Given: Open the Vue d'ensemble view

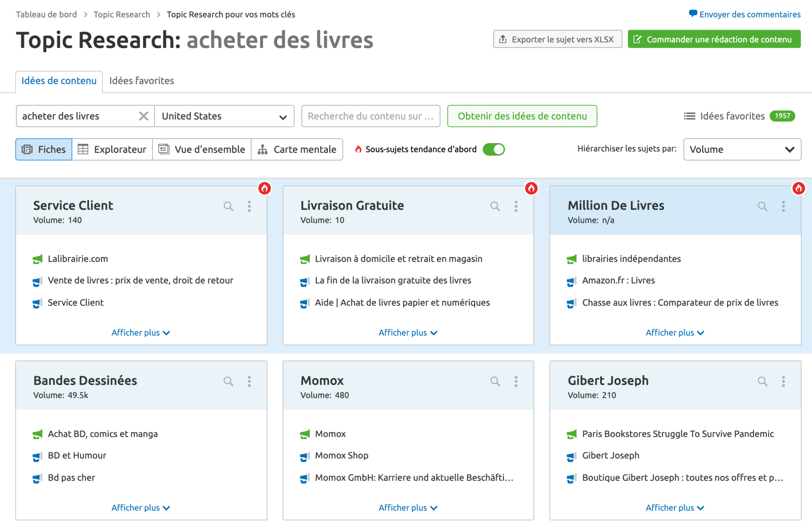Looking at the screenshot, I should (201, 149).
